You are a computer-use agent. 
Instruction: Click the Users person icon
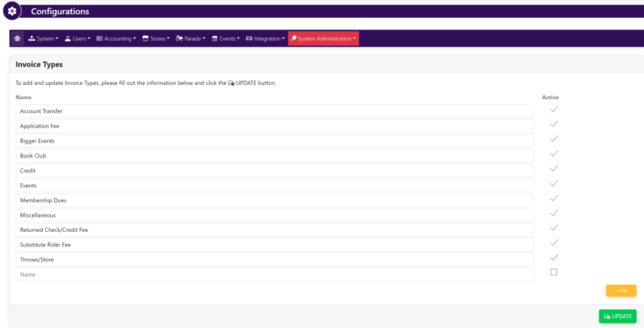coord(68,39)
